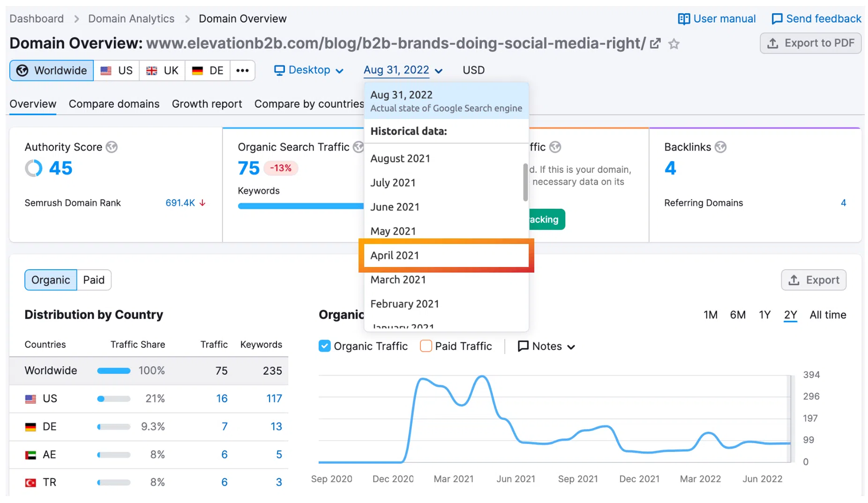Click Export button in organic section

point(814,280)
